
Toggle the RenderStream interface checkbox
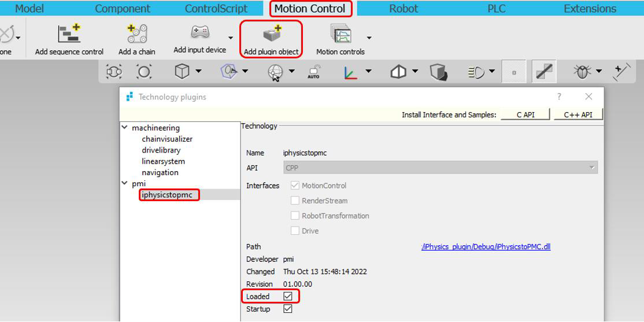click(295, 201)
